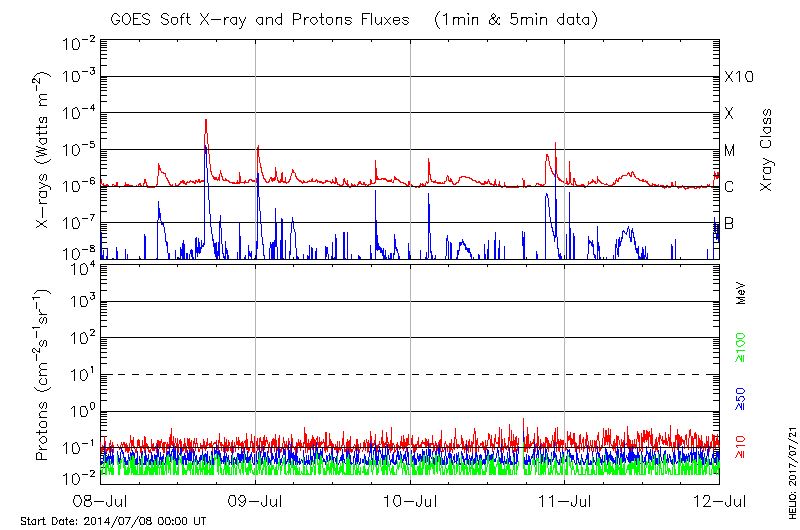Click the tallest red X-ray flare peak
The image size is (800, 530).
click(x=206, y=121)
